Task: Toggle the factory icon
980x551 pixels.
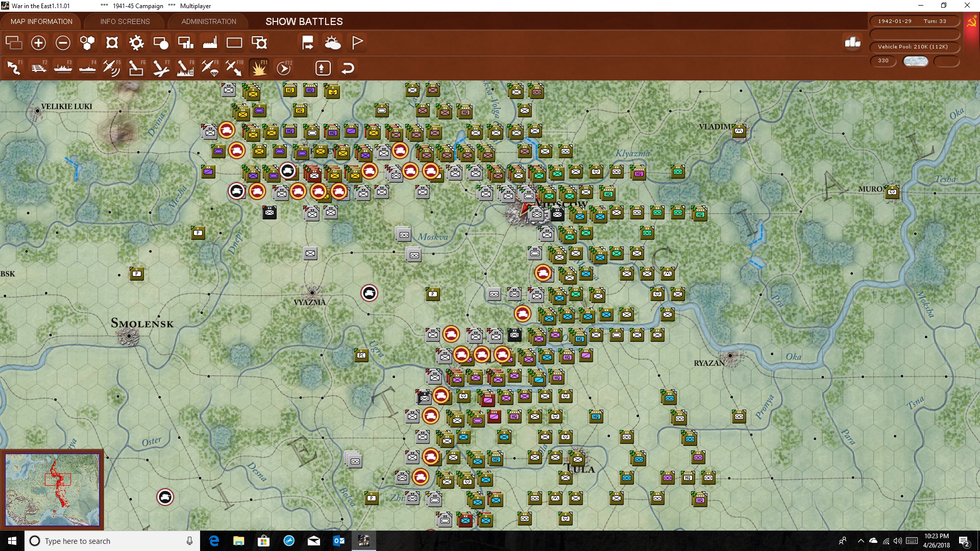Action: click(x=210, y=43)
